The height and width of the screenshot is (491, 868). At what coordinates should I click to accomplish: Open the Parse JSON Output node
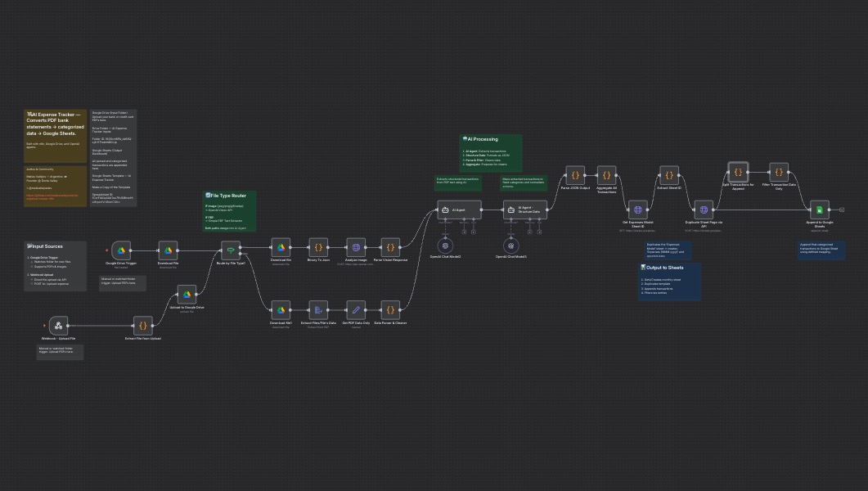pos(575,175)
